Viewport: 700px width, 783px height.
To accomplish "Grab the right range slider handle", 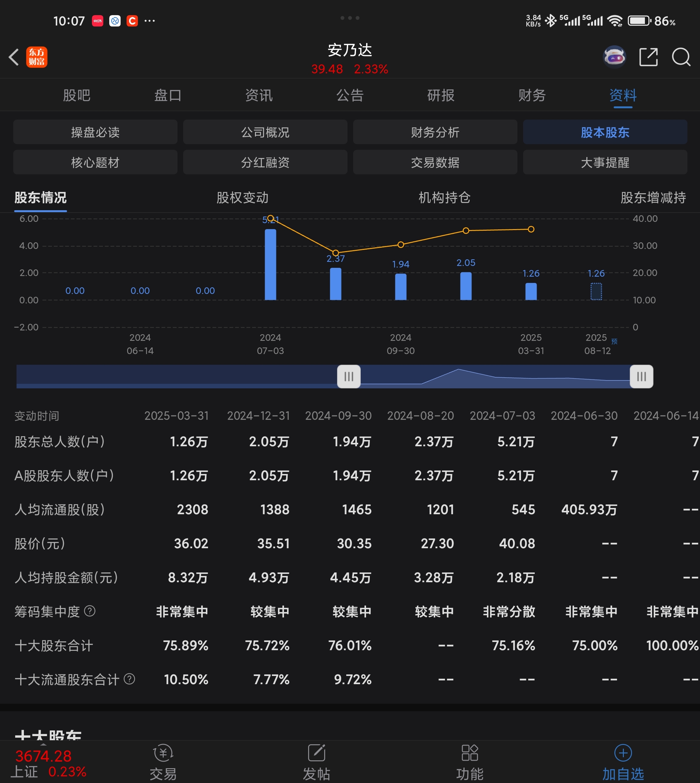I will point(641,376).
